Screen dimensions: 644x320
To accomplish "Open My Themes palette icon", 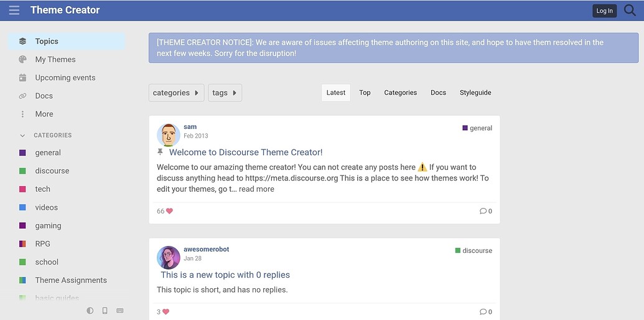I will tap(23, 60).
